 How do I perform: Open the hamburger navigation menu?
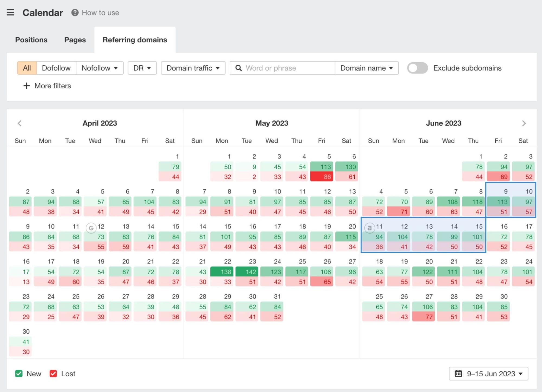coord(11,12)
